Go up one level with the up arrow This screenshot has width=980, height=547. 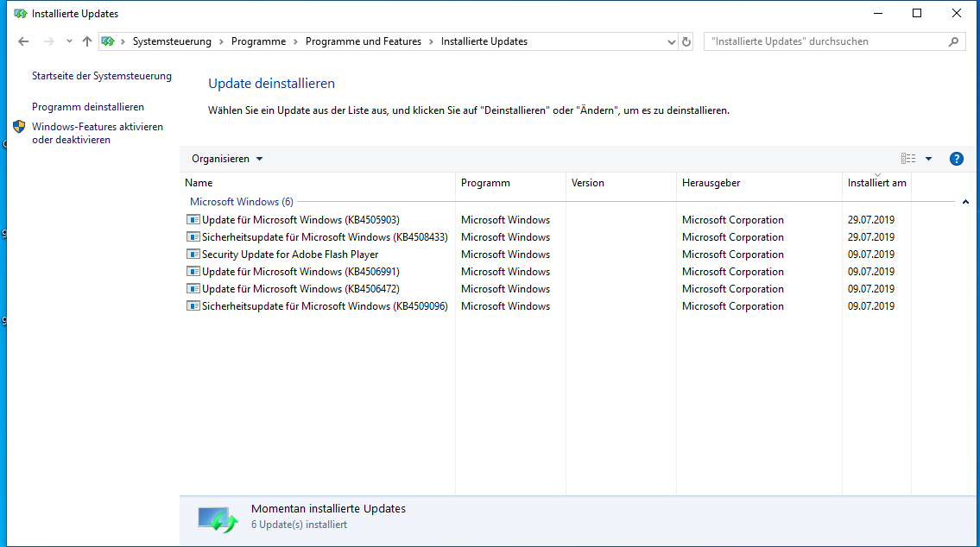pyautogui.click(x=87, y=41)
